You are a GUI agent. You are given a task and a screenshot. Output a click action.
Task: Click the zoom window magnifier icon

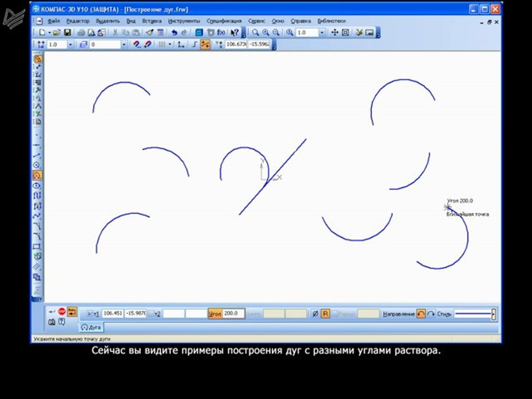pos(255,33)
